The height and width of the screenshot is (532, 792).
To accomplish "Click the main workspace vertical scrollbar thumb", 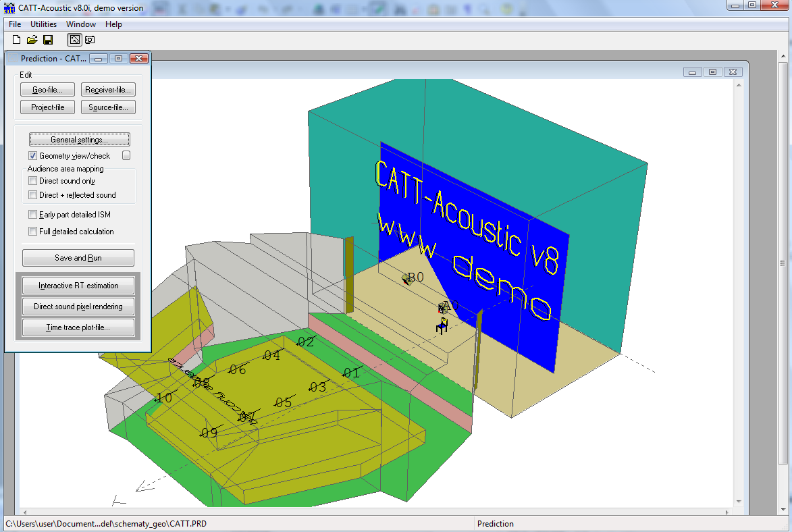I will [x=783, y=263].
